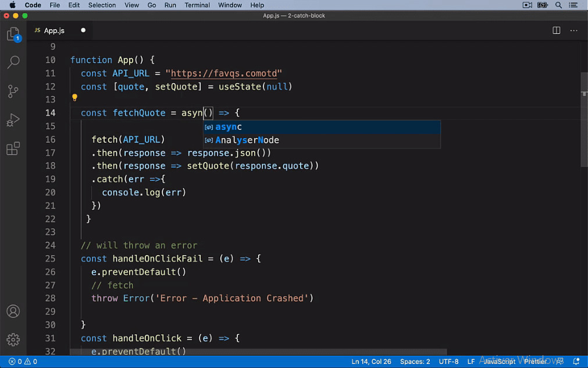Open the Source Control view
Image resolution: width=588 pixels, height=368 pixels.
coord(13,91)
